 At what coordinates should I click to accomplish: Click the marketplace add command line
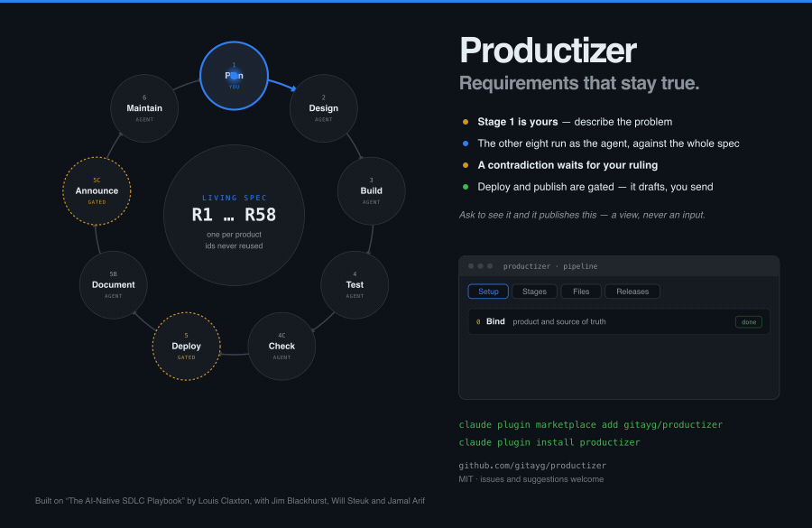[590, 425]
